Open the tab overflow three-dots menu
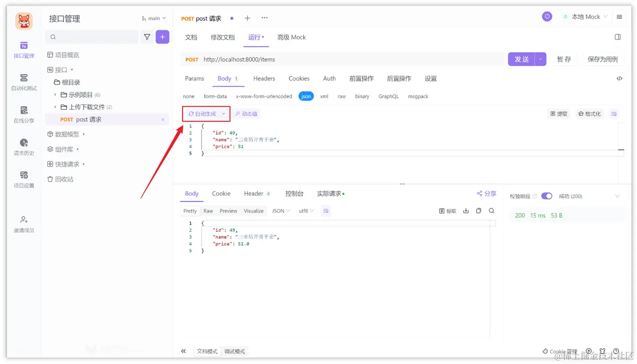Image resolution: width=637 pixels, height=364 pixels. pos(265,18)
